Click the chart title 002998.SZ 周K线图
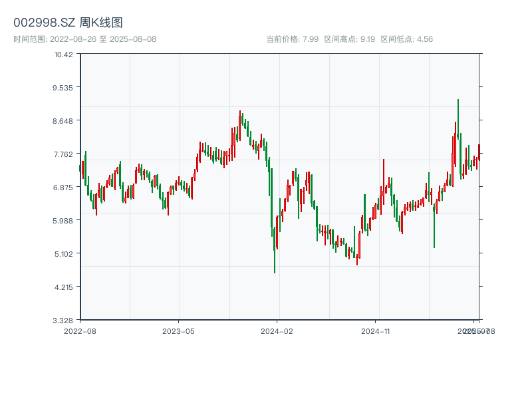The height and width of the screenshot is (399, 532). [x=68, y=23]
